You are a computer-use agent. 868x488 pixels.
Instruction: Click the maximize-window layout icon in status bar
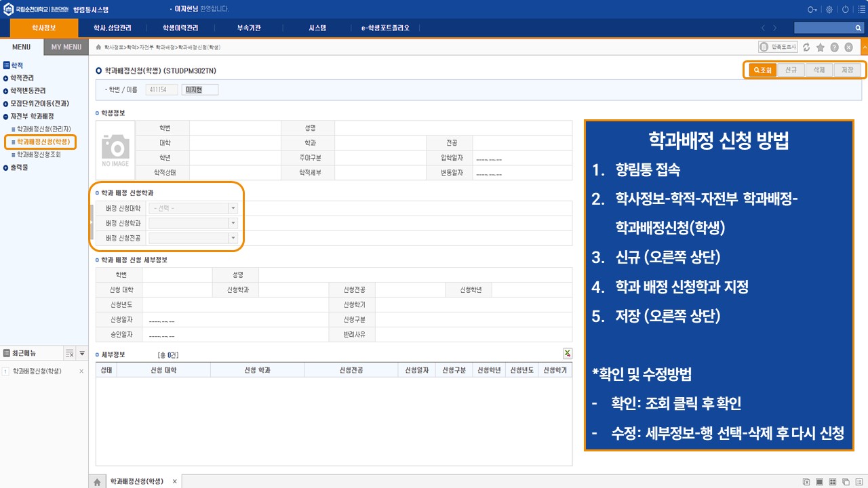point(819,482)
